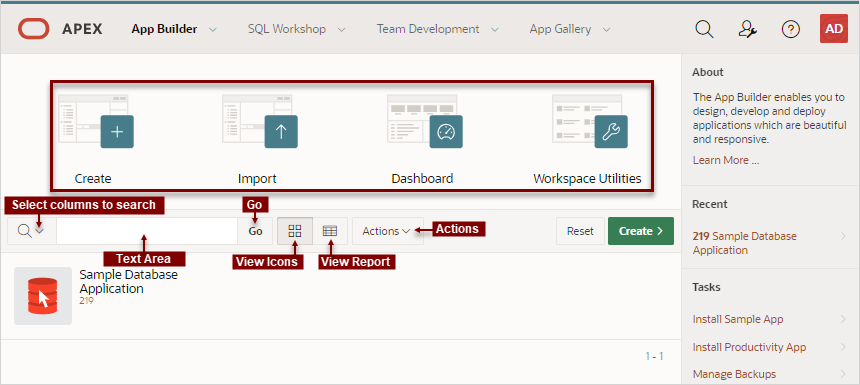860x385 pixels.
Task: Click the Go search button
Action: pos(255,231)
